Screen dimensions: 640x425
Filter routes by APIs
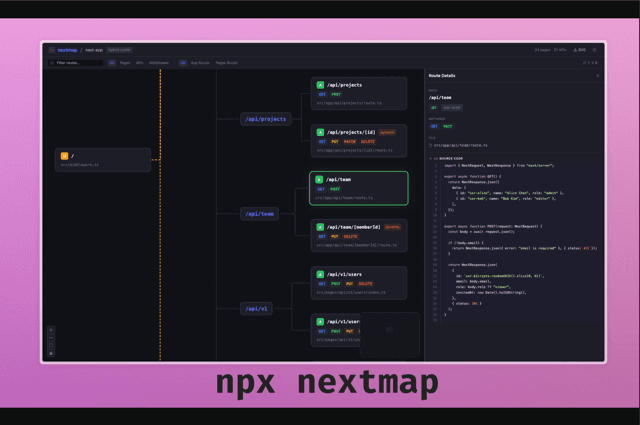tap(140, 63)
